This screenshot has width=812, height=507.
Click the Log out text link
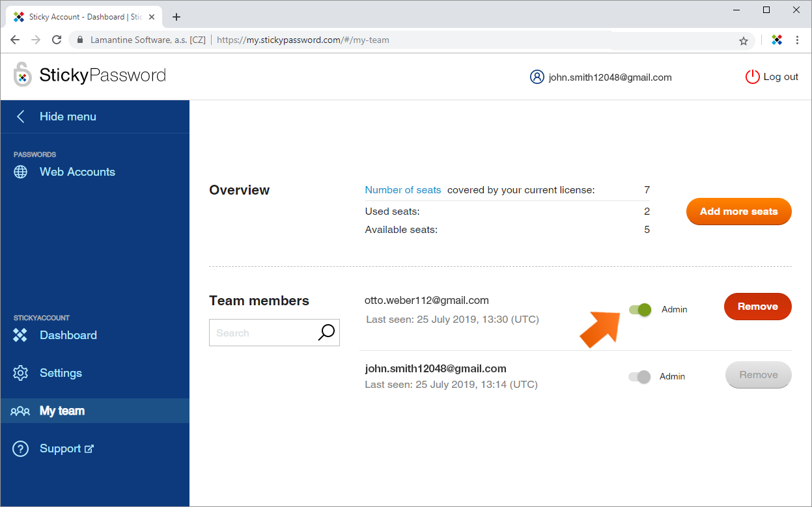point(781,77)
